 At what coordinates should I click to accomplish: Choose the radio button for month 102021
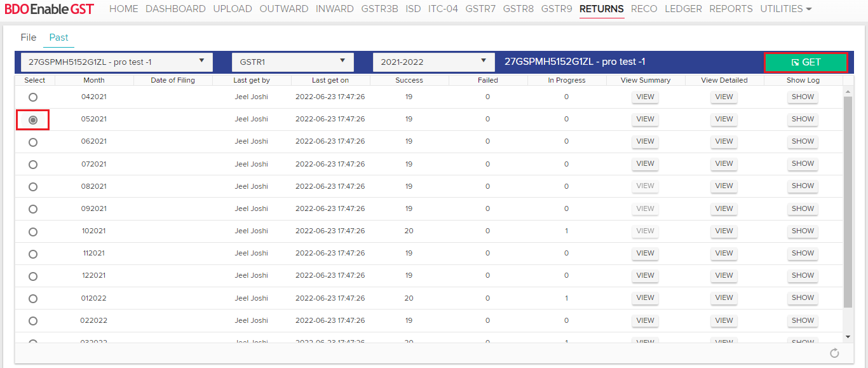coord(33,231)
